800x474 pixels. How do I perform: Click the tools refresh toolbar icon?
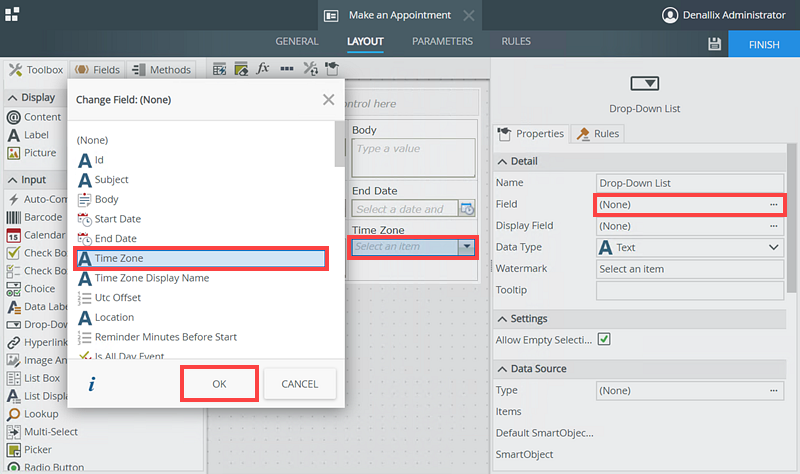click(310, 68)
